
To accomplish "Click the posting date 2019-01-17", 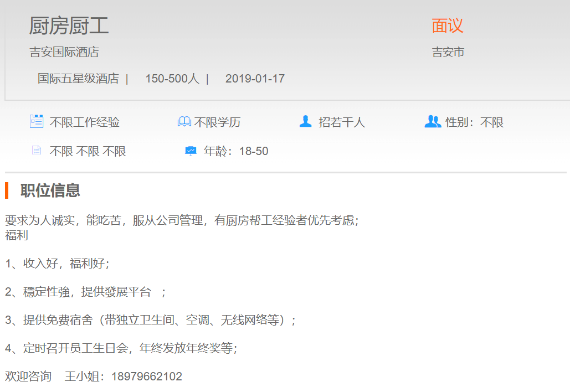I will pos(255,79).
